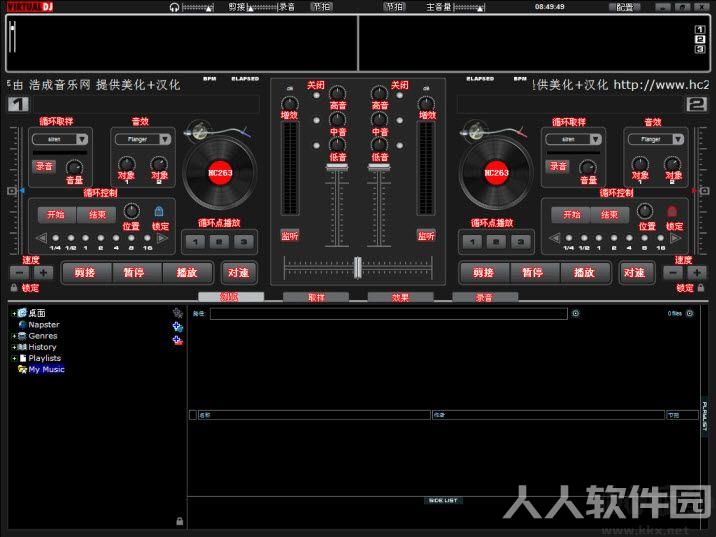Click the browser search input field

tap(389, 313)
